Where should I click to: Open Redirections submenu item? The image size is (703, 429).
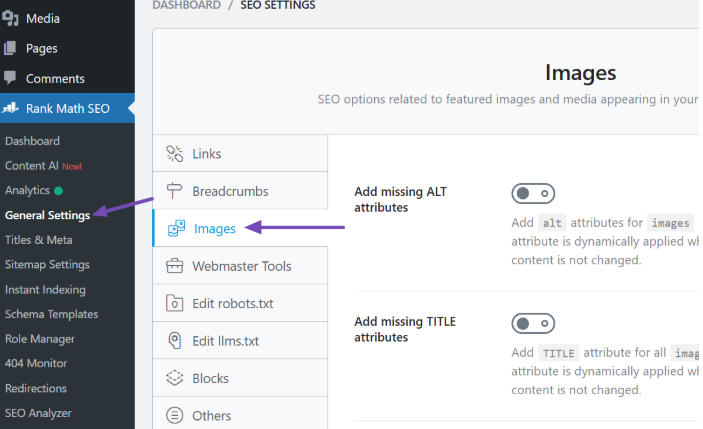(x=36, y=388)
